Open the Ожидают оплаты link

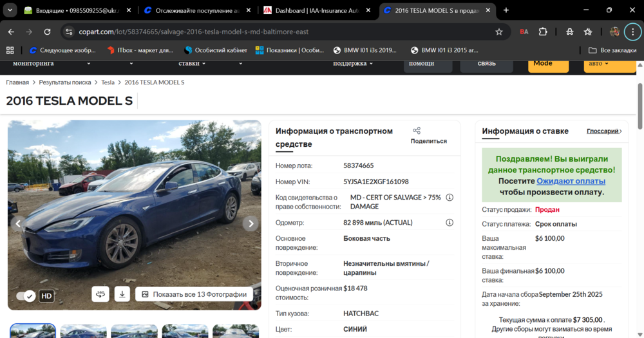coord(571,181)
